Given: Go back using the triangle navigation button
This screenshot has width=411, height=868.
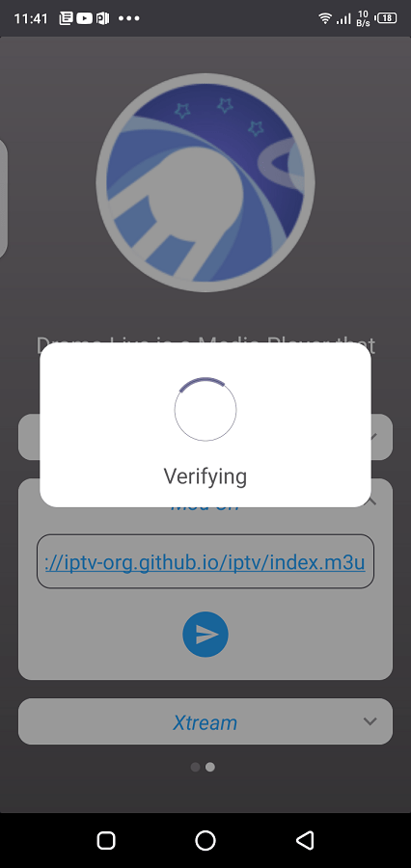Looking at the screenshot, I should point(305,840).
